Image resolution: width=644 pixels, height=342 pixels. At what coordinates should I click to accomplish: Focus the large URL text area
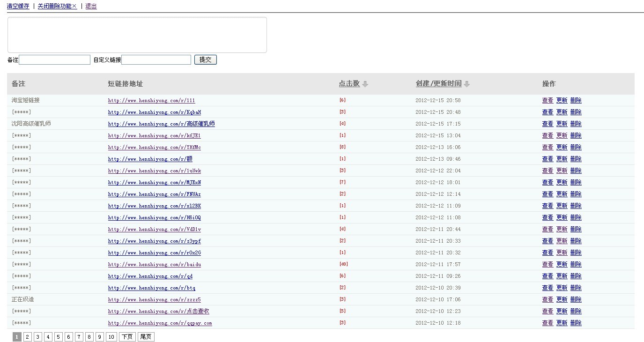pos(137,35)
